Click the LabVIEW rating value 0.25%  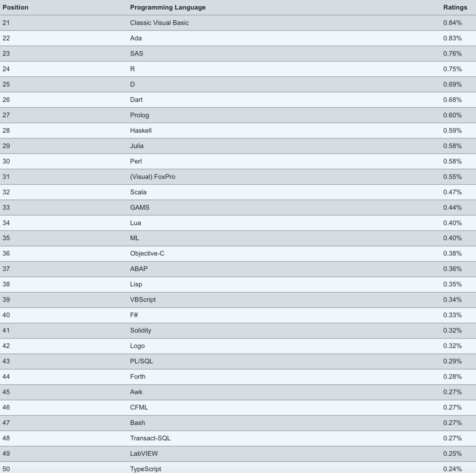click(x=452, y=454)
